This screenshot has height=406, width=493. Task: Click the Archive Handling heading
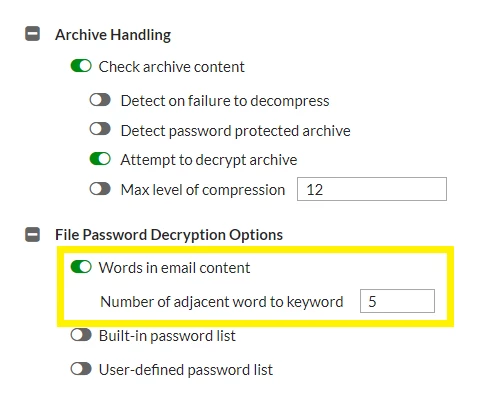pyautogui.click(x=113, y=35)
